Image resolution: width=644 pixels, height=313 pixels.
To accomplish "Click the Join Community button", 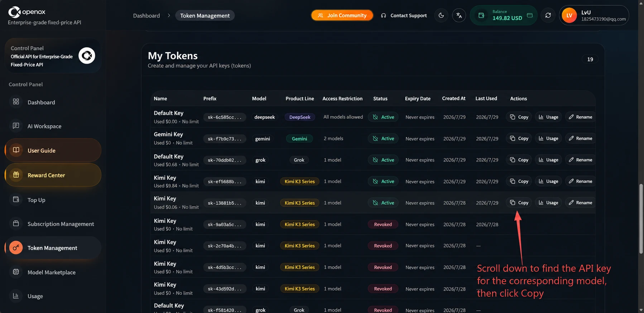I will coord(342,15).
